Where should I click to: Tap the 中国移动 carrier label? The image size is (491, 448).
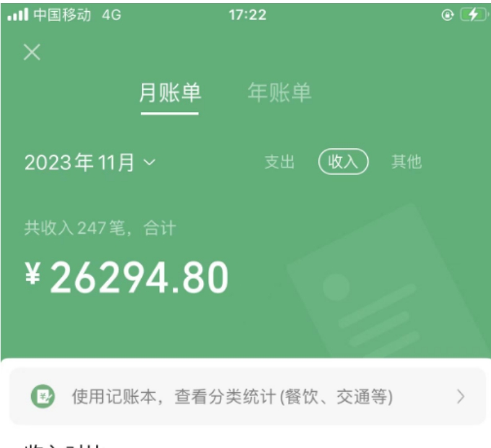coord(62,15)
